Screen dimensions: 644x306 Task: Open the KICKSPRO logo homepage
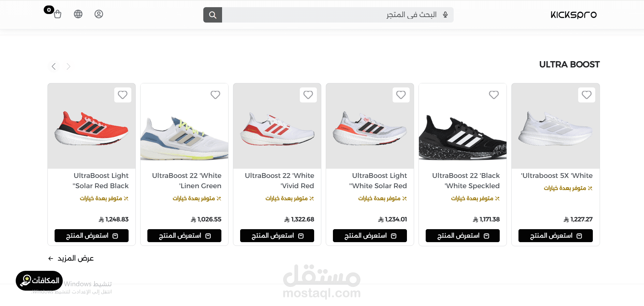point(574,15)
